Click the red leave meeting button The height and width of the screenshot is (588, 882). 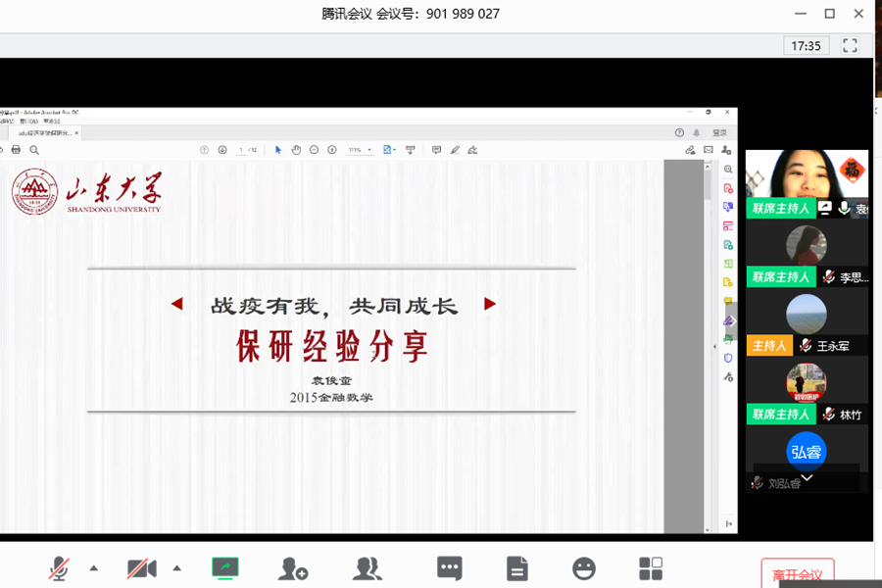pyautogui.click(x=797, y=573)
